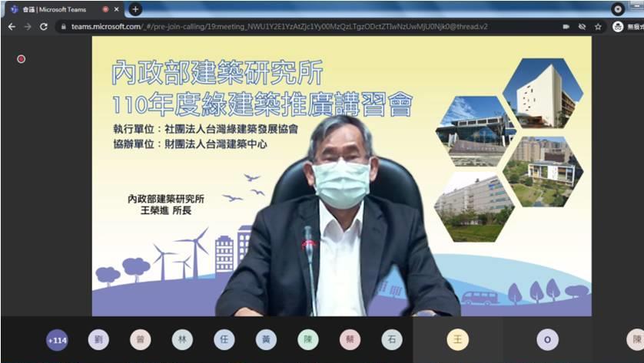This screenshot has width=644, height=363.
Task: Open camera permission icon in address bar
Action: tap(566, 27)
